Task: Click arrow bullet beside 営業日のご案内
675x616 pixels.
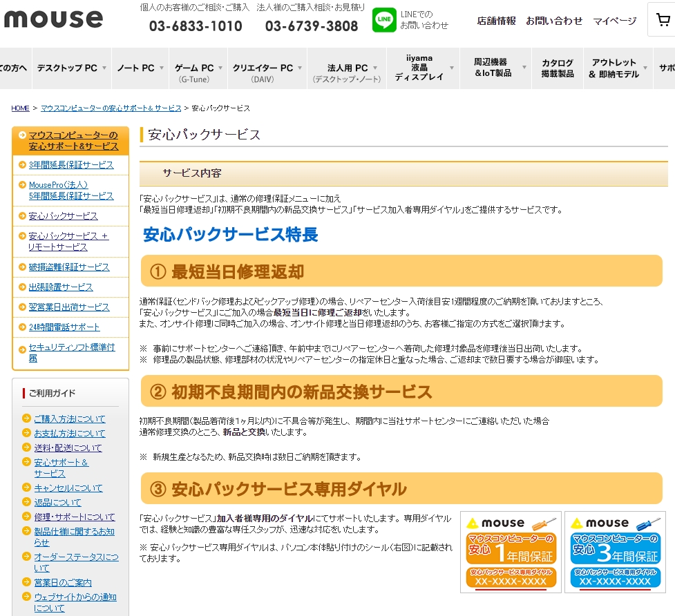Action: coord(26,582)
